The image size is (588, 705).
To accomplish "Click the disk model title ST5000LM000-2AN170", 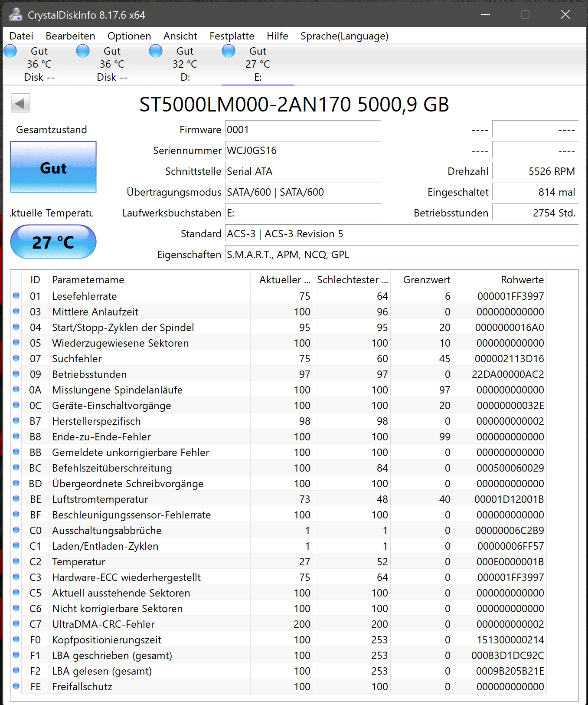I will pos(294,105).
